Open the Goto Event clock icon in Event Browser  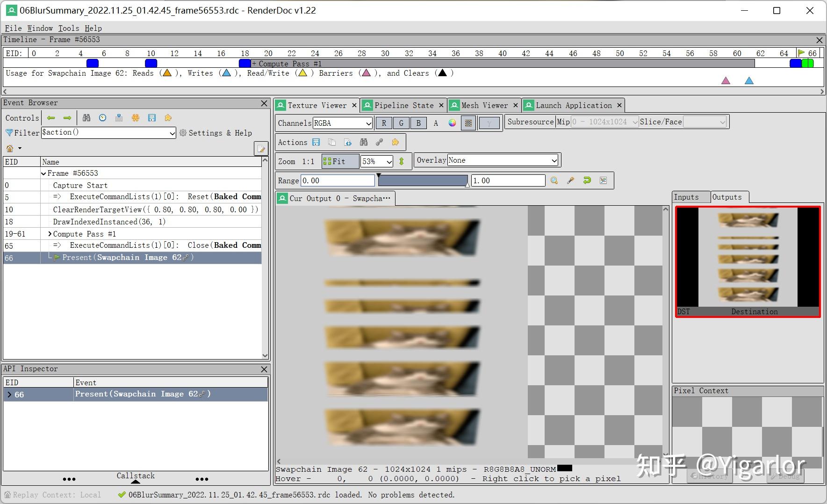coord(103,118)
